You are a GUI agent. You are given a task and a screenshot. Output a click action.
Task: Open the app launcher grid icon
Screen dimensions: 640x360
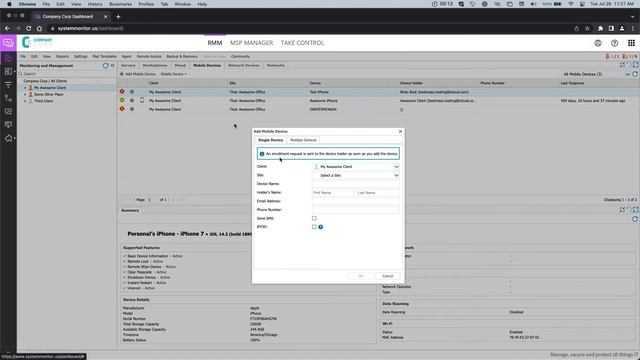pos(631,43)
